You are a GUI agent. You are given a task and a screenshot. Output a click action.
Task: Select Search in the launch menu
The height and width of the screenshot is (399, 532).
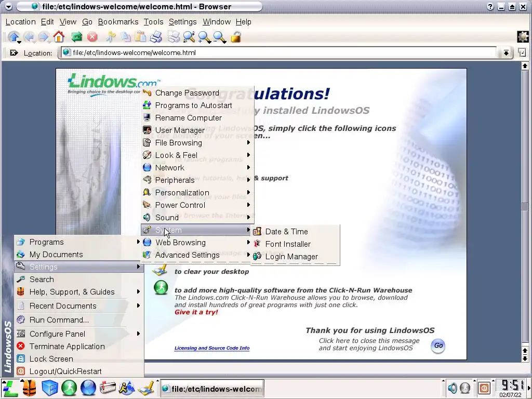coord(79,280)
